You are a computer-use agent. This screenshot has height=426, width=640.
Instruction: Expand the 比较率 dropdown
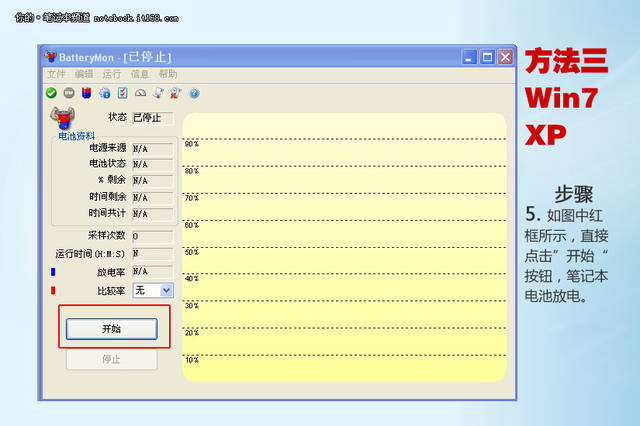tap(166, 290)
